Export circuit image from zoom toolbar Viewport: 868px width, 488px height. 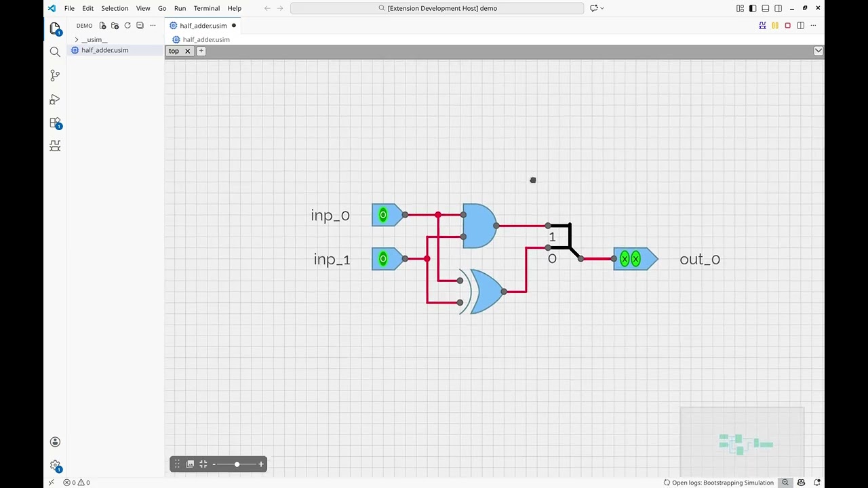point(190,464)
